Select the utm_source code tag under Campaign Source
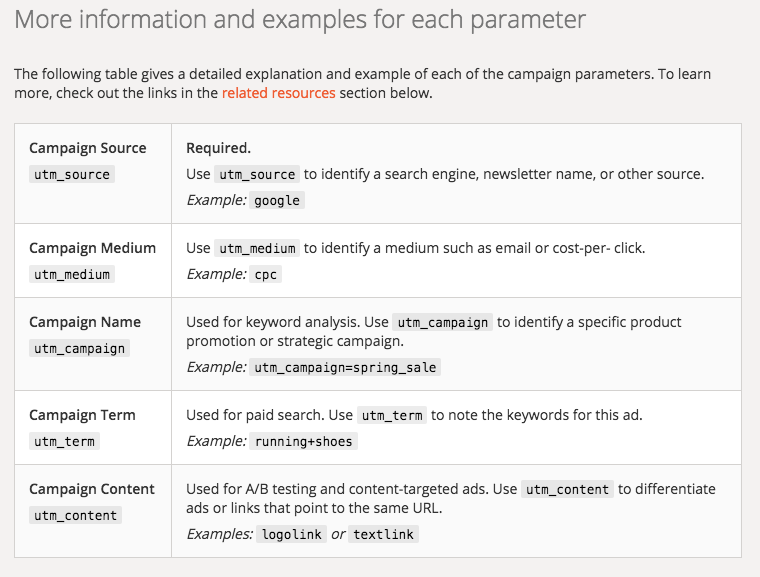The image size is (760, 577). pos(72,174)
